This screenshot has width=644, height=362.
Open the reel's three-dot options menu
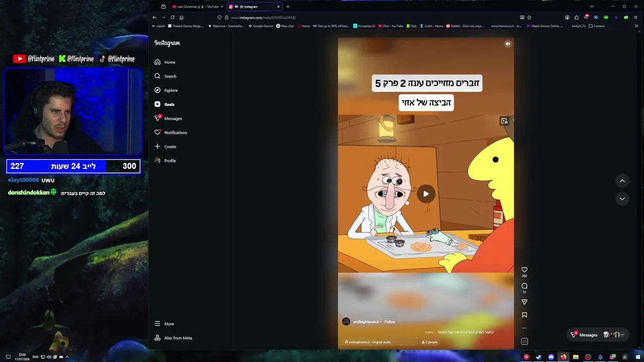(x=524, y=328)
